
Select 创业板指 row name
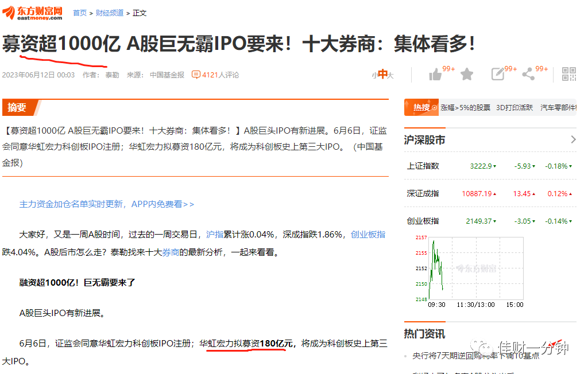423,221
